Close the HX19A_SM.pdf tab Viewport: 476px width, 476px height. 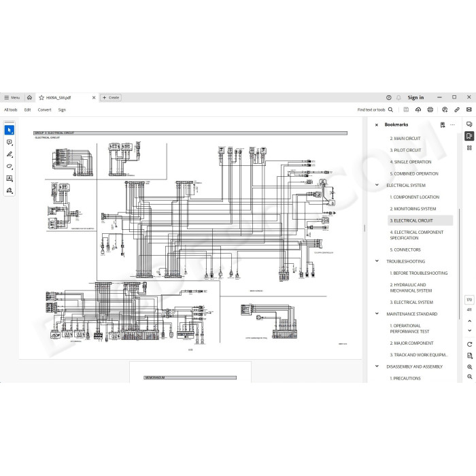point(94,97)
